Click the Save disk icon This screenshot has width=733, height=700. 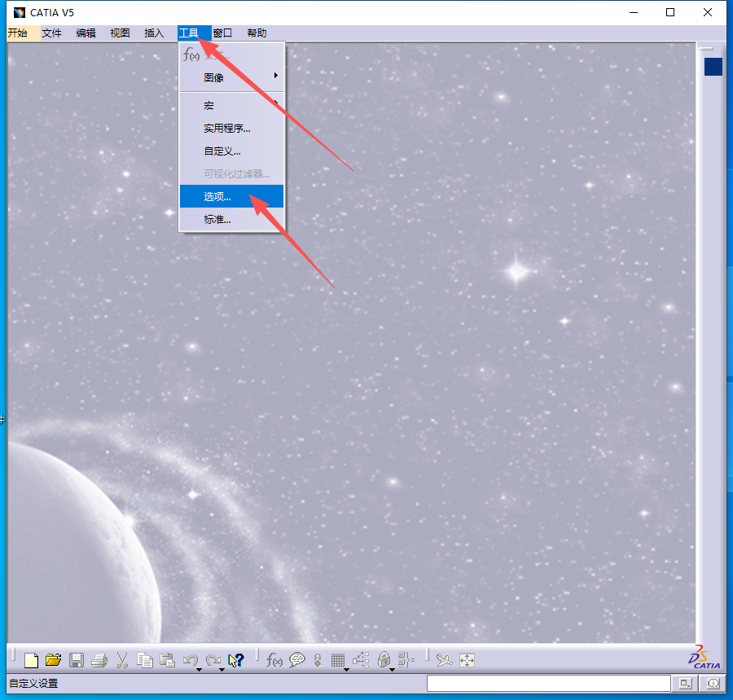click(77, 660)
